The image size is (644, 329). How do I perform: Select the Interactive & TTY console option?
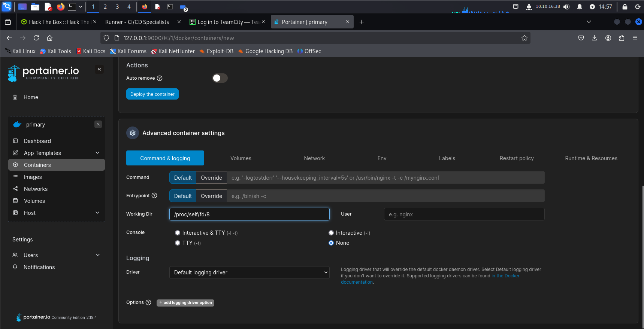tap(178, 233)
